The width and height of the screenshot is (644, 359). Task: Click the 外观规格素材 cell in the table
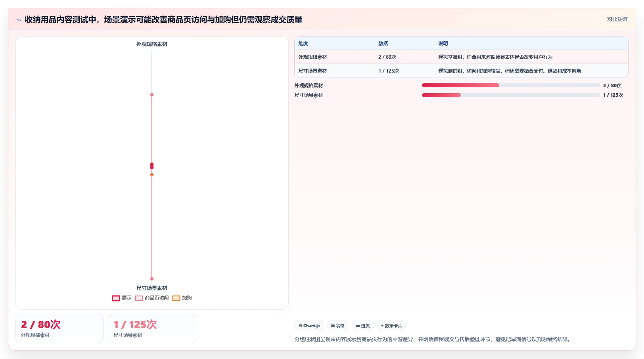click(312, 57)
